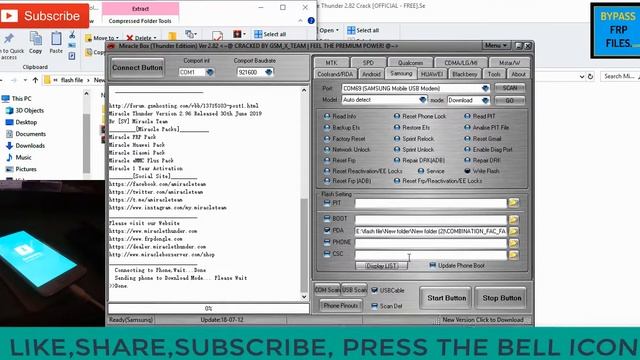Open the mode Download dropdown
Screen dimensions: 640x360
485,100
